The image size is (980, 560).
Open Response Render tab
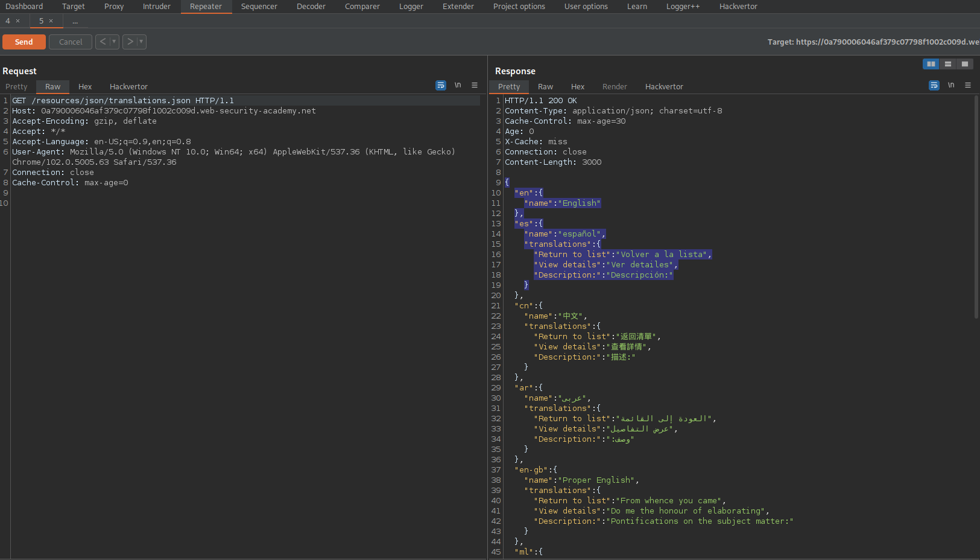[615, 87]
